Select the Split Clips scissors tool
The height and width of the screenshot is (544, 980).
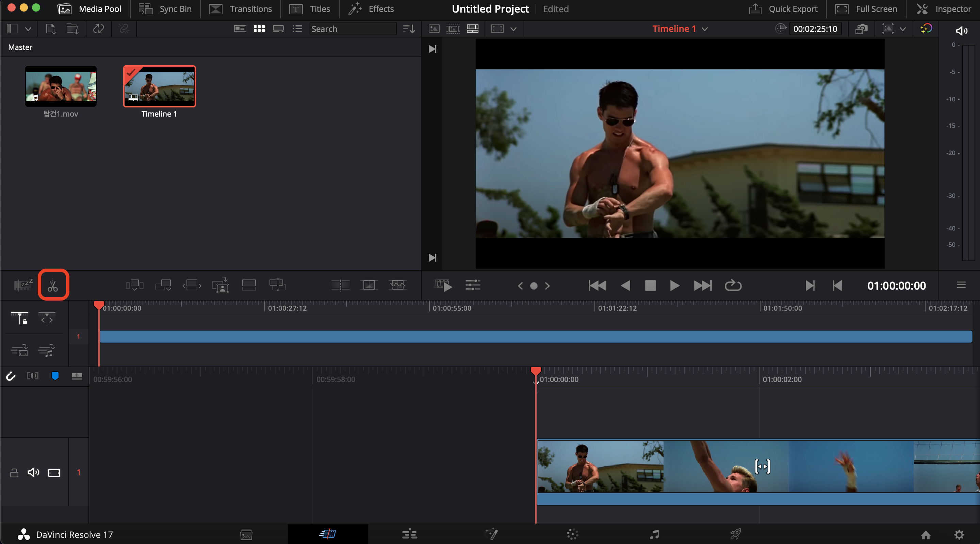pos(53,286)
